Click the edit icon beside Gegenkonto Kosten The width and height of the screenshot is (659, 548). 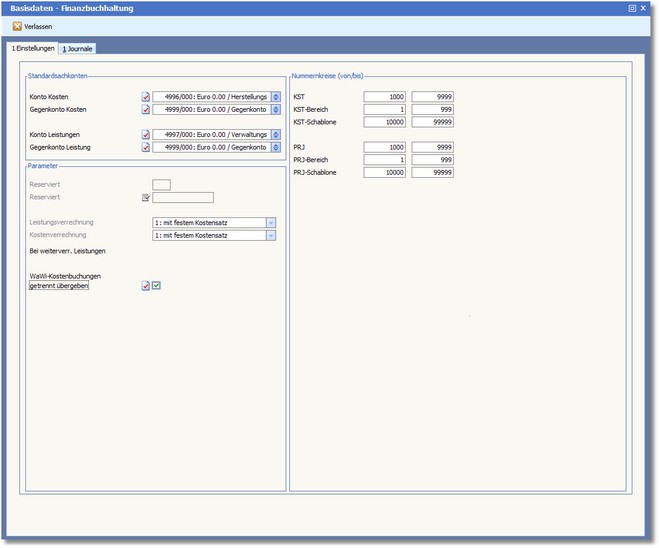coord(146,110)
